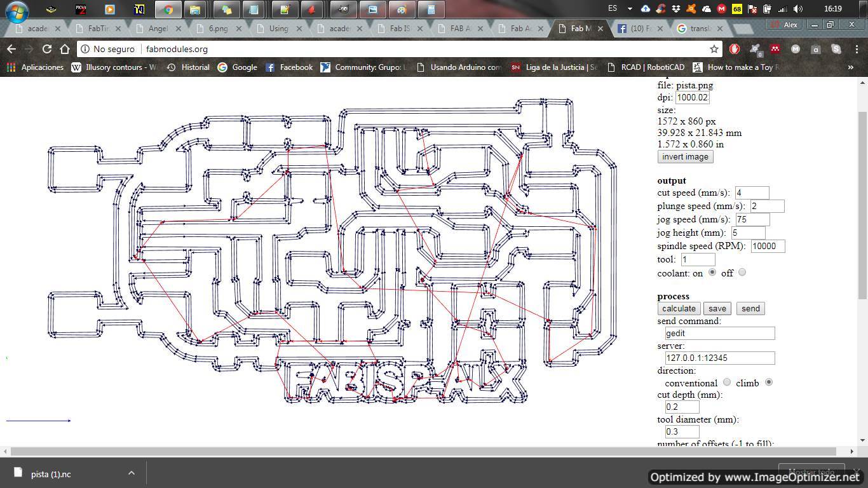Click the Dropbox system tray icon
Screen dimensions: 868x488
tap(676, 9)
